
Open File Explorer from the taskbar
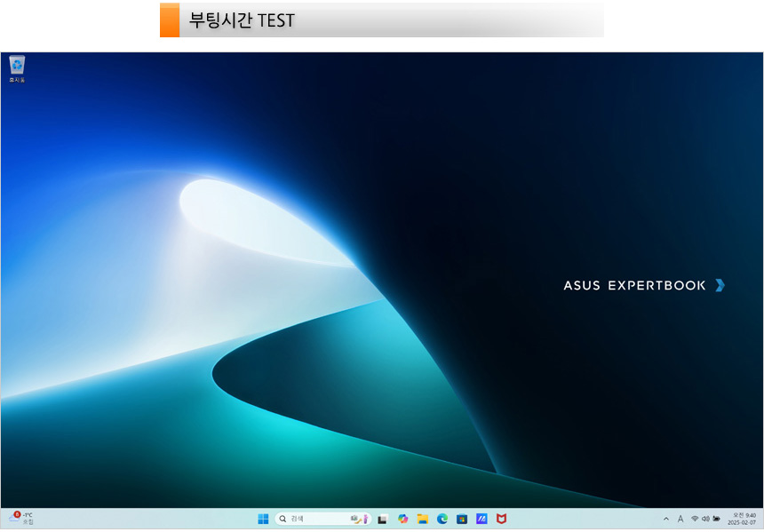(423, 519)
